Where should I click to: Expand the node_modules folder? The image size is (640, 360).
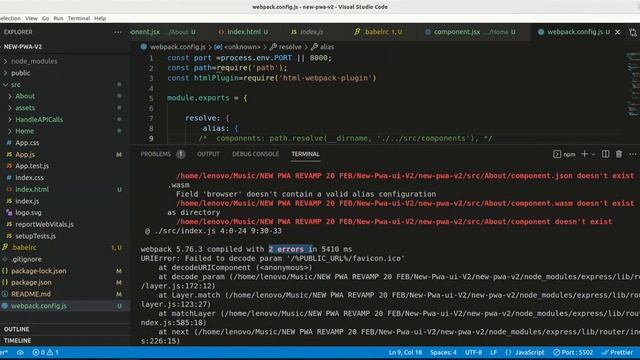(34, 61)
